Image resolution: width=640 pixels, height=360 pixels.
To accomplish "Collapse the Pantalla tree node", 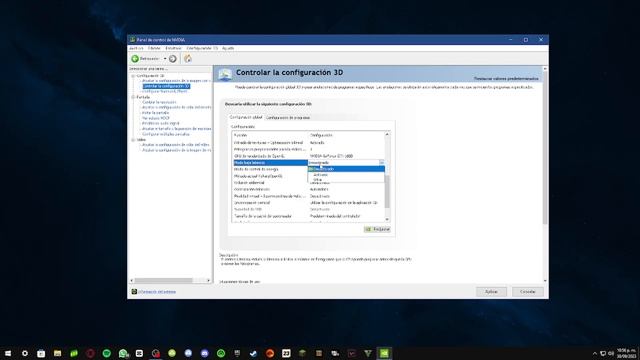I will click(x=133, y=97).
